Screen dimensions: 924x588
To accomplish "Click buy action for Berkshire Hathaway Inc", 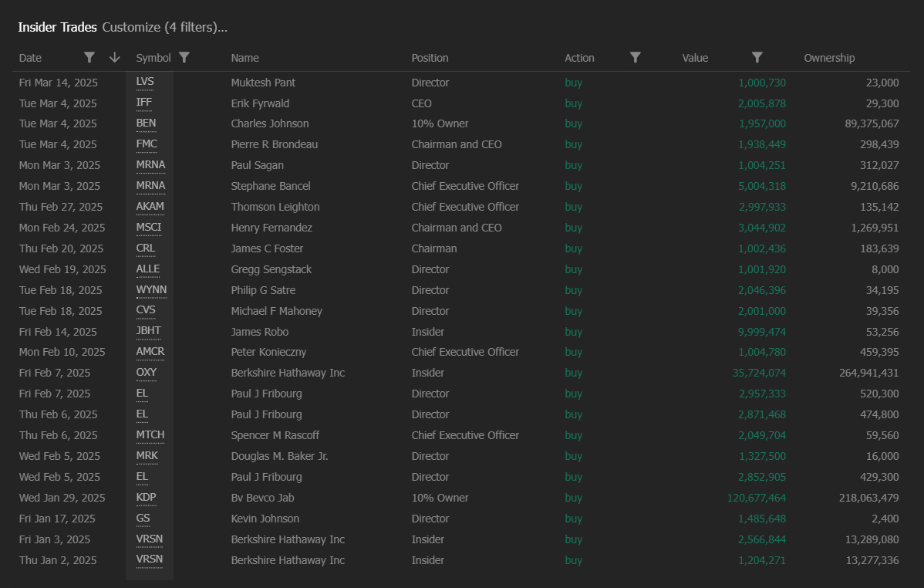I will click(573, 373).
